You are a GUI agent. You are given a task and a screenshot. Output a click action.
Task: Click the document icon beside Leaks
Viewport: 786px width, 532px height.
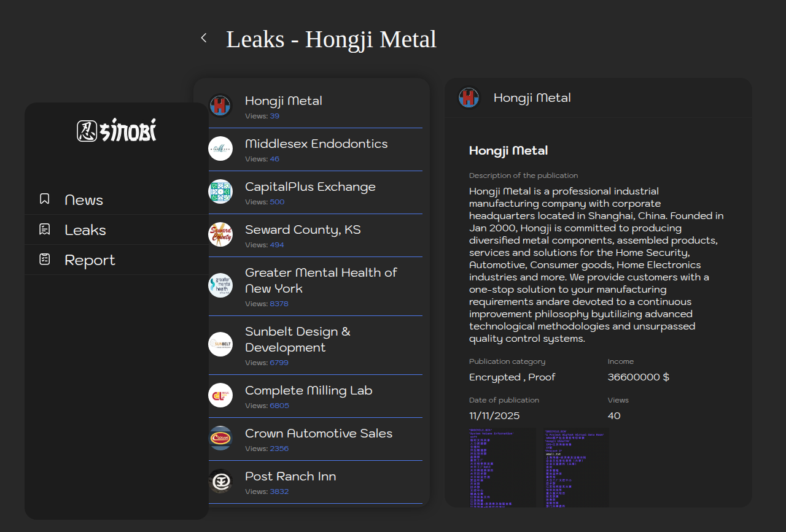point(44,229)
